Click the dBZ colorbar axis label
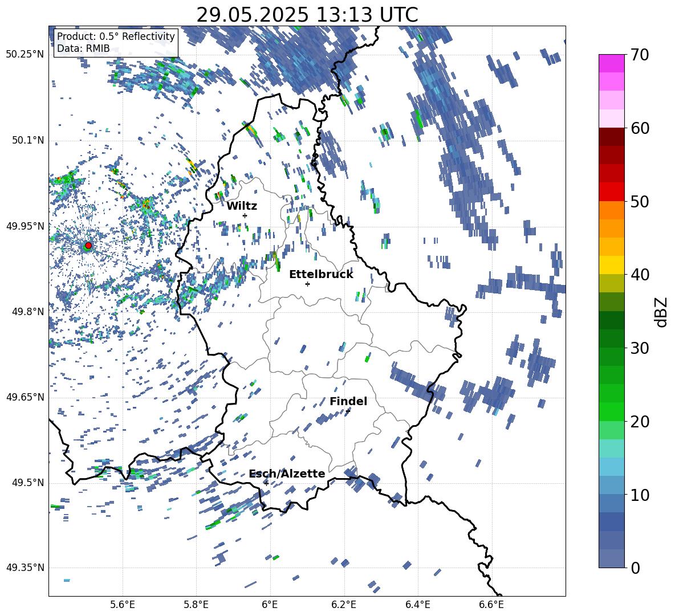The height and width of the screenshot is (616, 675). tap(662, 312)
